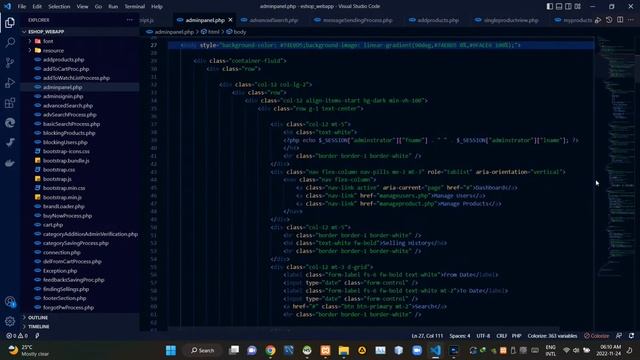Viewport: 640px width, 360px height.
Task: Open the View menu
Action: pos(82,7)
